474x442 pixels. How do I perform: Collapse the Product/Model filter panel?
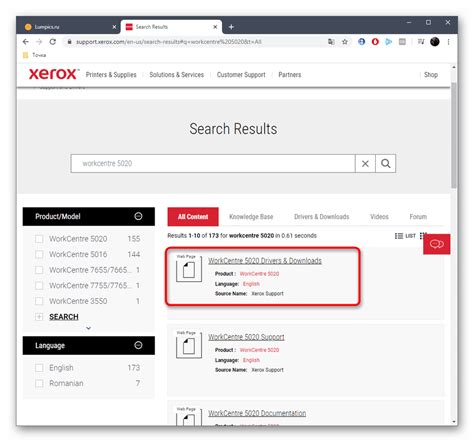coord(138,216)
